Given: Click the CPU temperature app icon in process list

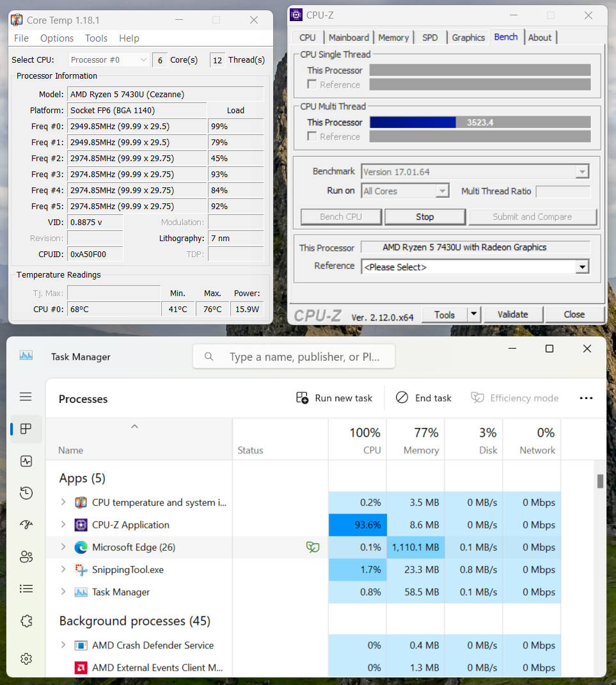Looking at the screenshot, I should (x=81, y=502).
